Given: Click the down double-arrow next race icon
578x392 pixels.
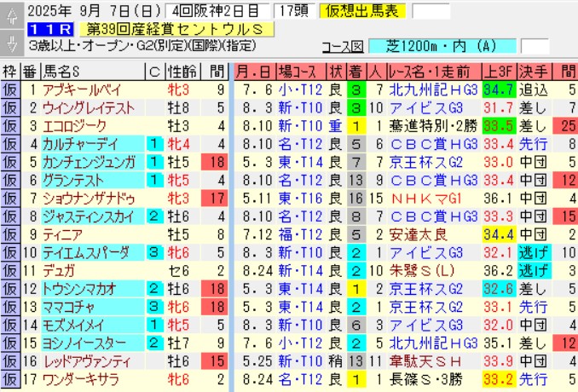Looking at the screenshot, I should pos(11,44).
